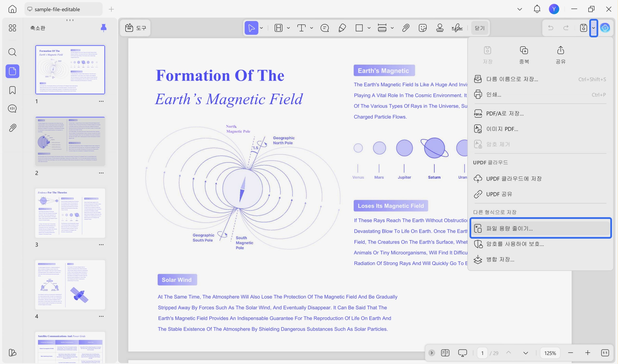Click the redo arrow

[566, 28]
